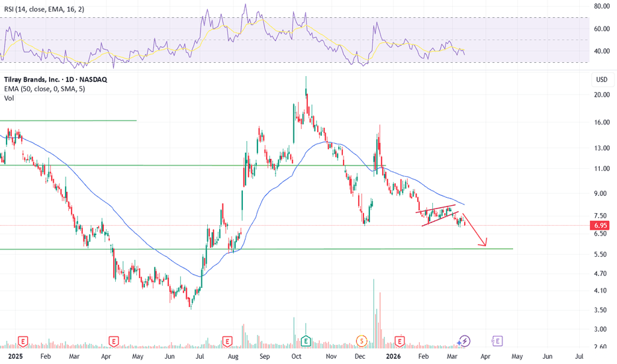Open the USD currency selector
Viewport: 617px width, 364px height.
point(602,79)
